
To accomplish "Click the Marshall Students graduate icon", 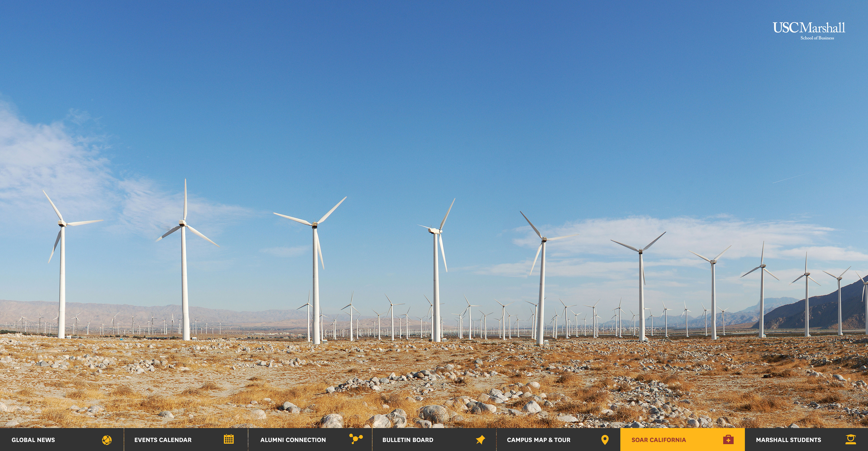I will (x=850, y=439).
